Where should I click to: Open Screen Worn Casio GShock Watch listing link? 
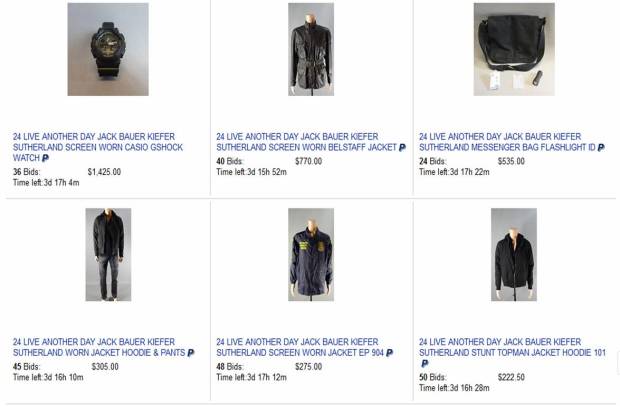pos(98,147)
